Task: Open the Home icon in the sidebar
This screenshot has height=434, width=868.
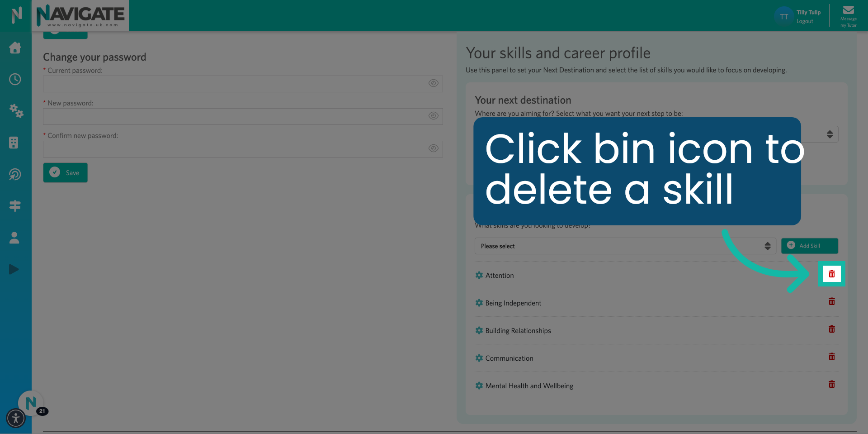Action: 15,48
